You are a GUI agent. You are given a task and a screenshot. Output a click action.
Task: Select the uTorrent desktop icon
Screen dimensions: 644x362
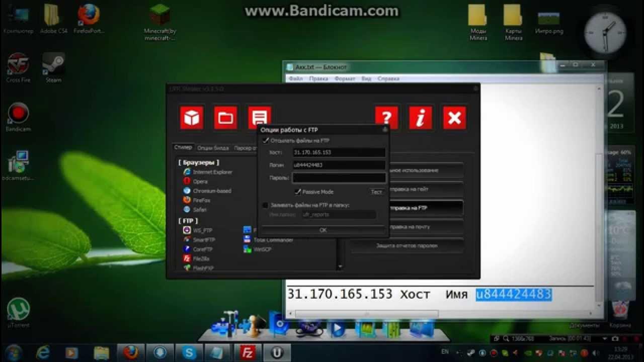coord(18,313)
